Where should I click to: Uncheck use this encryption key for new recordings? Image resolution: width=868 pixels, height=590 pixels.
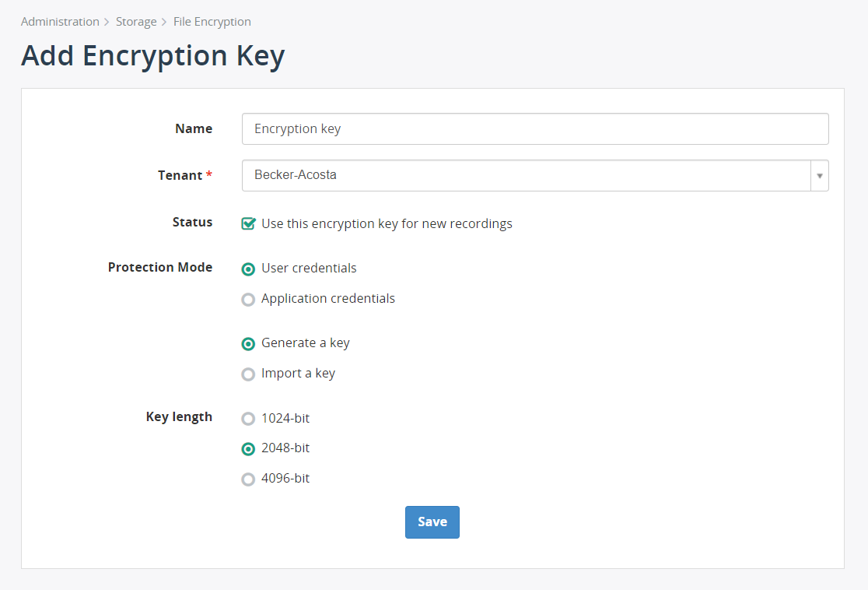[x=249, y=223]
